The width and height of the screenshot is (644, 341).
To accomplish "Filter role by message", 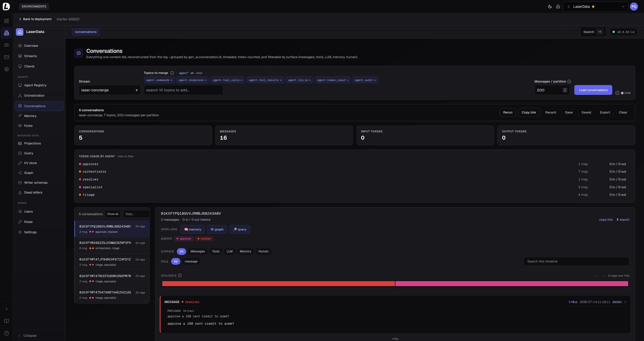I will (191, 261).
